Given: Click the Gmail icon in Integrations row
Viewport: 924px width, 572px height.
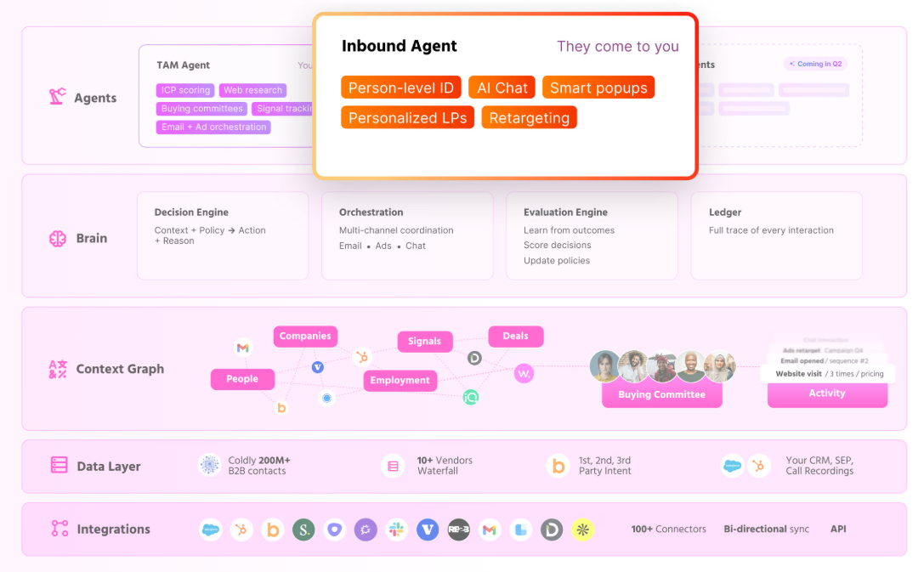Looking at the screenshot, I should click(x=489, y=530).
